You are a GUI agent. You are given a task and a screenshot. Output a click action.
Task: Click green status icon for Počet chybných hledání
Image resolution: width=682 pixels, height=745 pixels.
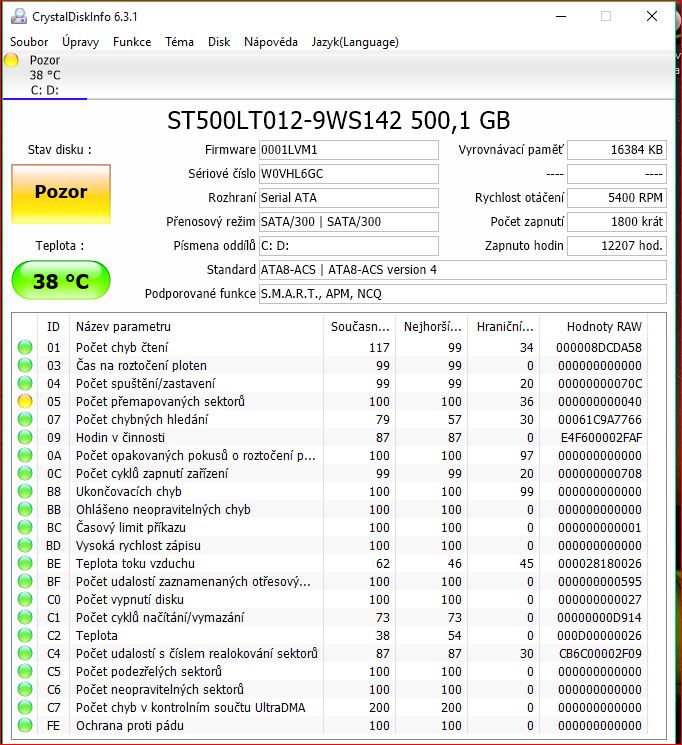point(25,420)
